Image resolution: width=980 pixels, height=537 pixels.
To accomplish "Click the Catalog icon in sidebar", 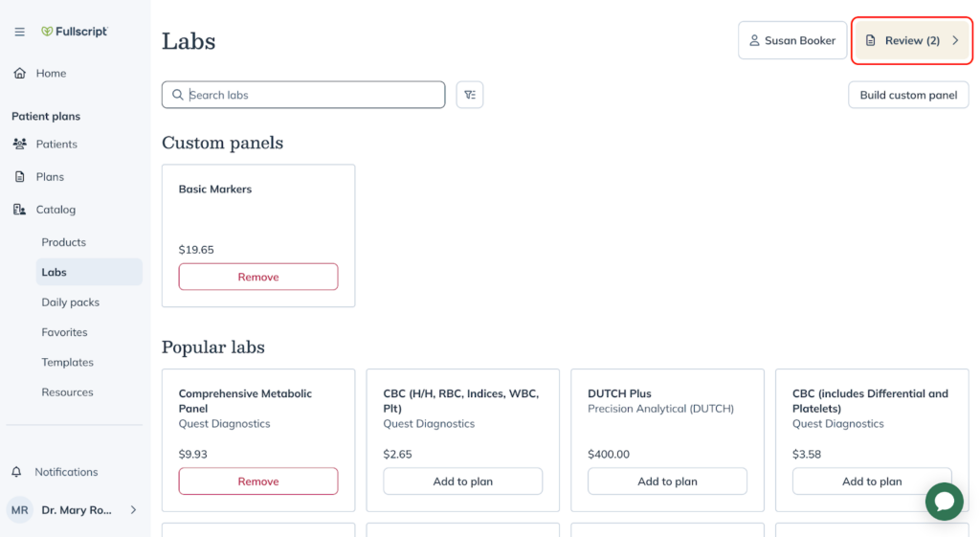I will point(20,210).
